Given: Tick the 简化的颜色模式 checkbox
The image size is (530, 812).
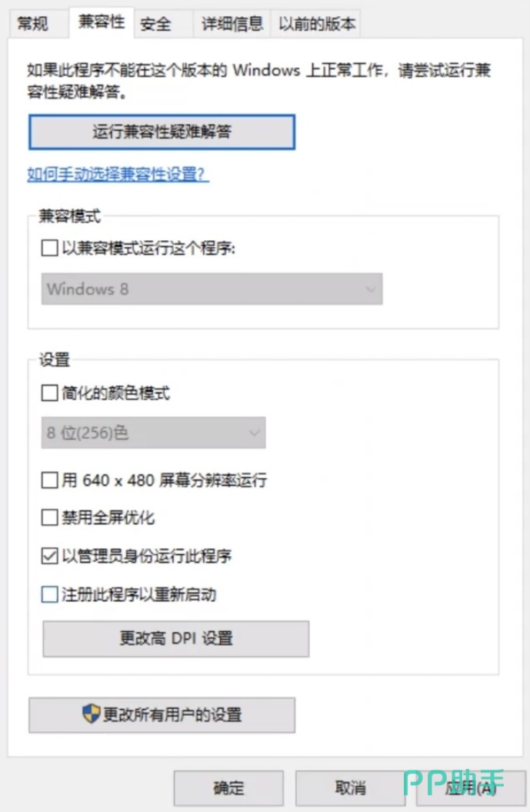Looking at the screenshot, I should pyautogui.click(x=49, y=394).
